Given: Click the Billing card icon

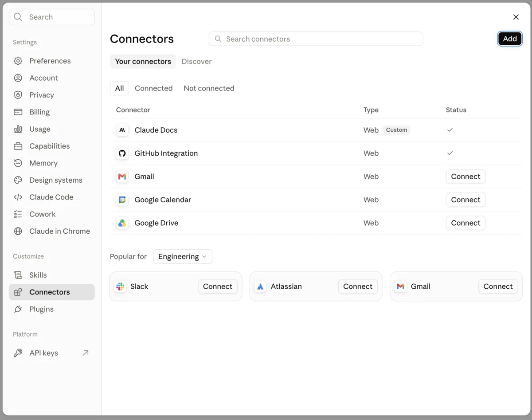Looking at the screenshot, I should [x=18, y=112].
